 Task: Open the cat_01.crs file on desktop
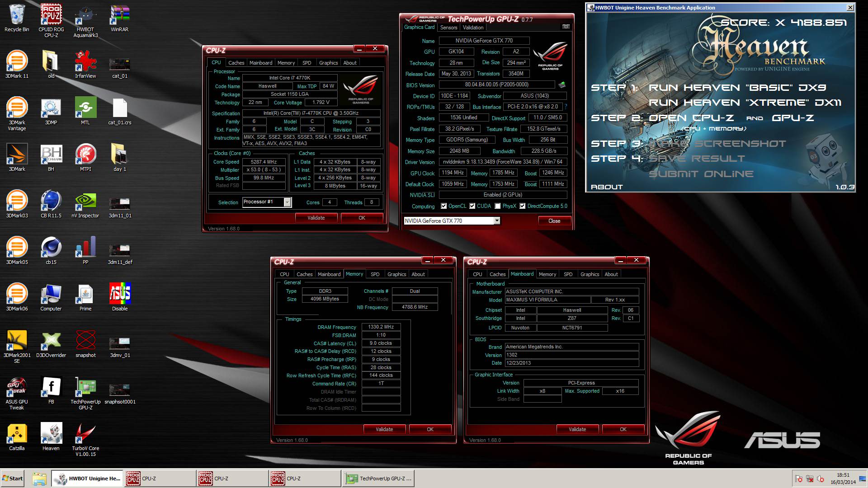point(120,111)
